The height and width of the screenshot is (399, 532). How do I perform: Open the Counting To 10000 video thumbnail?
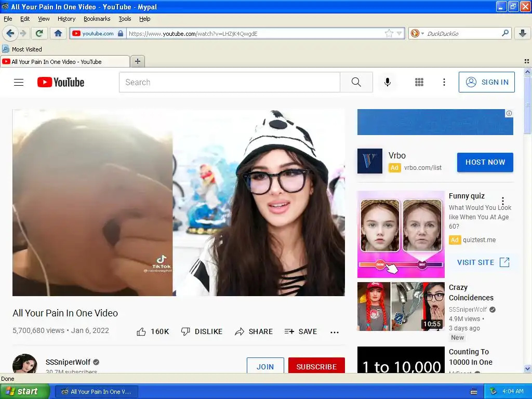401,360
